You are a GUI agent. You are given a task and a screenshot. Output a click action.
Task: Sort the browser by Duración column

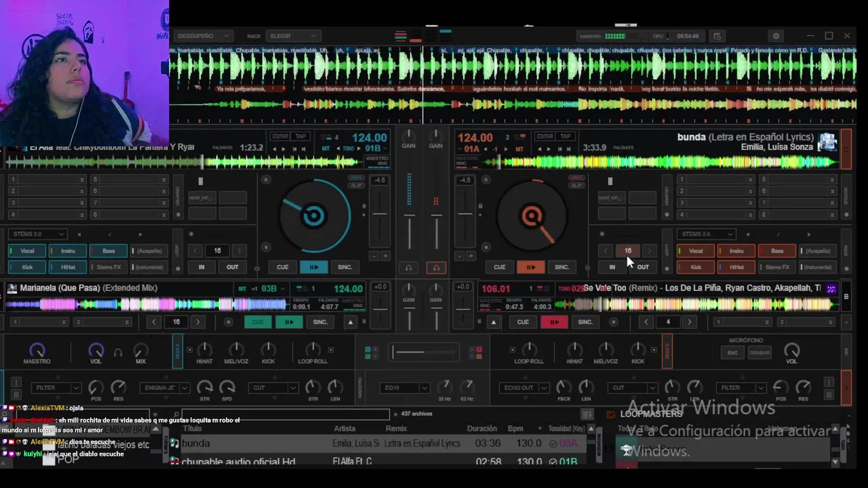[x=481, y=428]
